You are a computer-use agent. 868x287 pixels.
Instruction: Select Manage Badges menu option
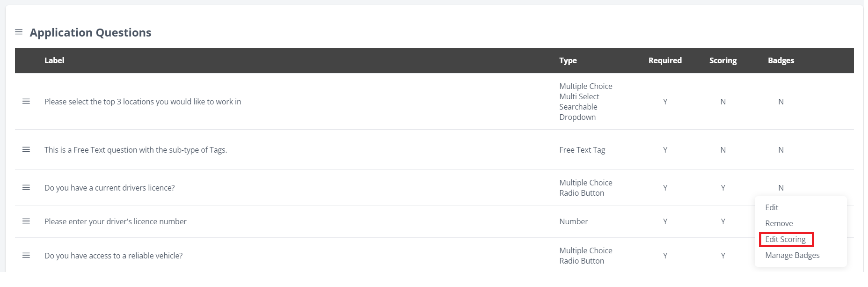tap(792, 255)
